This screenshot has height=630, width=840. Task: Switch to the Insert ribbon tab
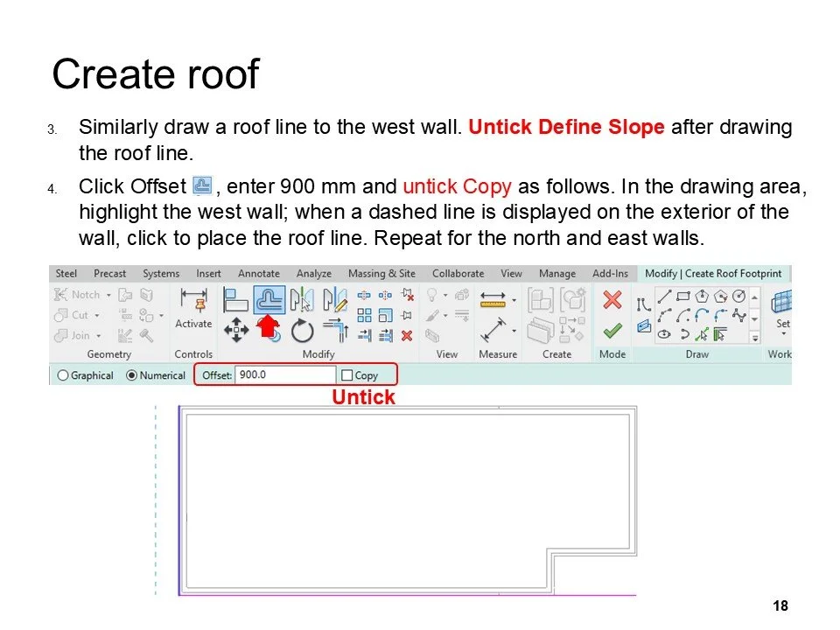tap(208, 273)
